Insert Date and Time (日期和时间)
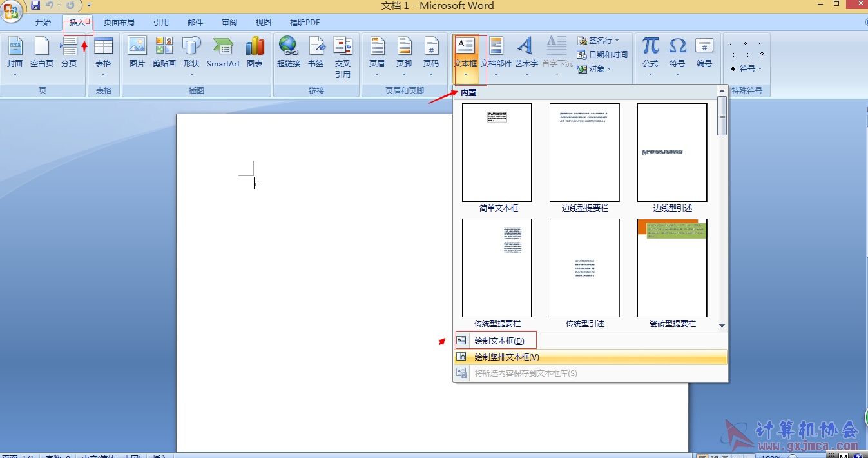The image size is (868, 458). coord(602,55)
